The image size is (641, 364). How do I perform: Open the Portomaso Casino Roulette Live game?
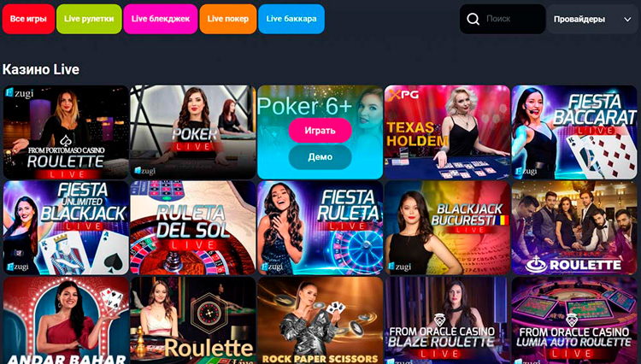[66, 132]
